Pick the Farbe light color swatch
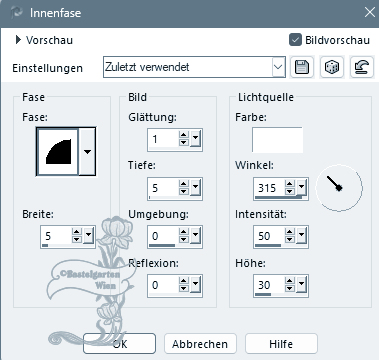 (277, 139)
